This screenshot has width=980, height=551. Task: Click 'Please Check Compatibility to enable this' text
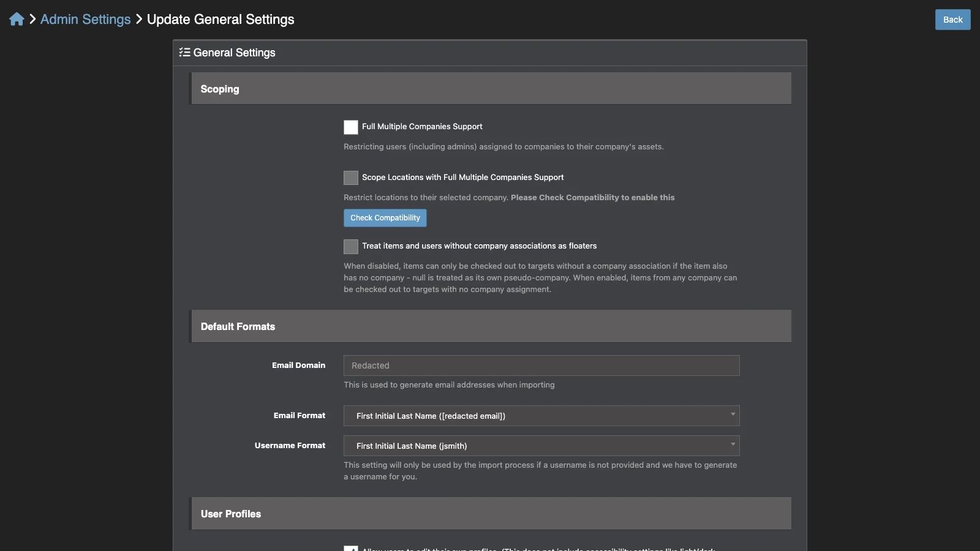(592, 198)
